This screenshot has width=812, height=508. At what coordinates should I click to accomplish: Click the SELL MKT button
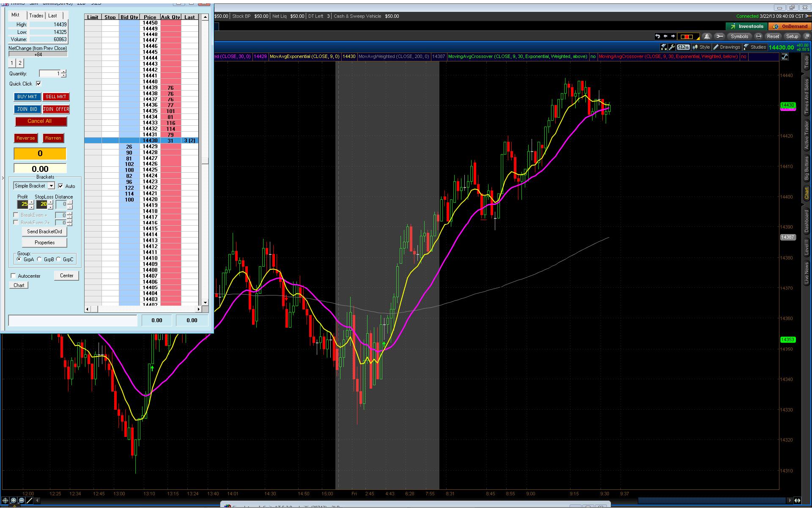coord(56,97)
